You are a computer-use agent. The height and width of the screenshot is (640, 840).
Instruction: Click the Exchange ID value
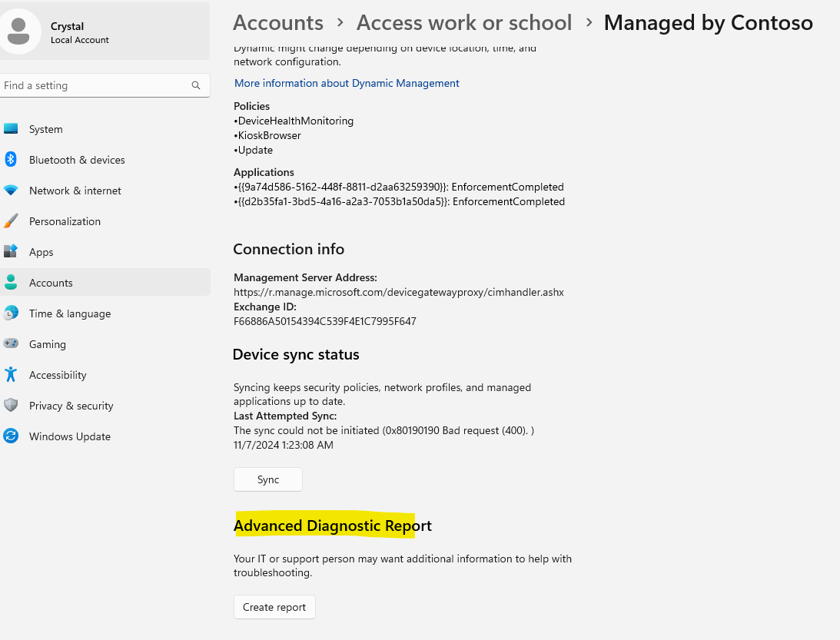[x=324, y=321]
